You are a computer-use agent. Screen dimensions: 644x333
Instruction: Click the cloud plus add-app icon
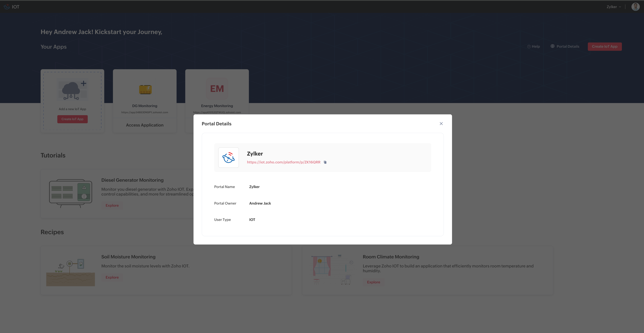[73, 90]
